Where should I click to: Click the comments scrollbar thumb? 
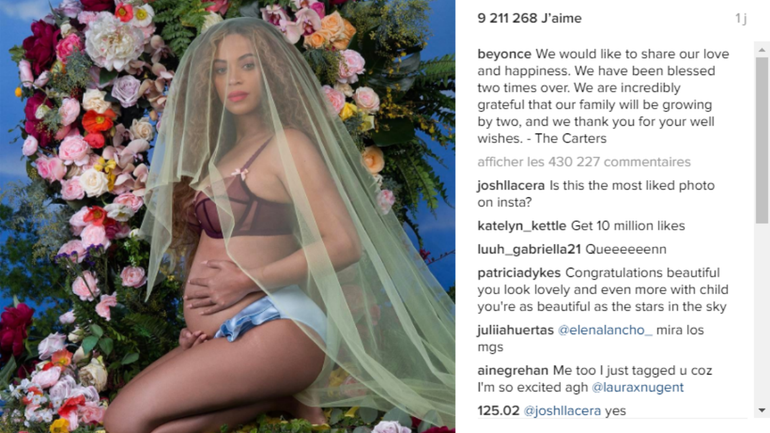tap(762, 141)
